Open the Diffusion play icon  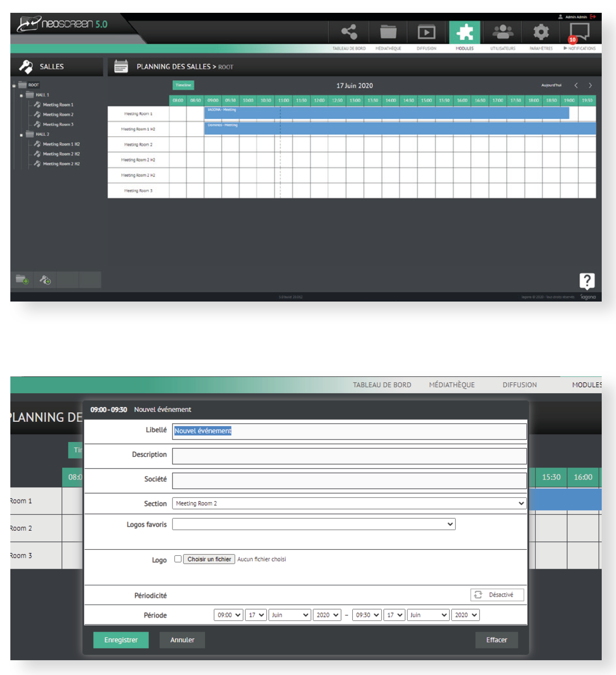click(426, 33)
